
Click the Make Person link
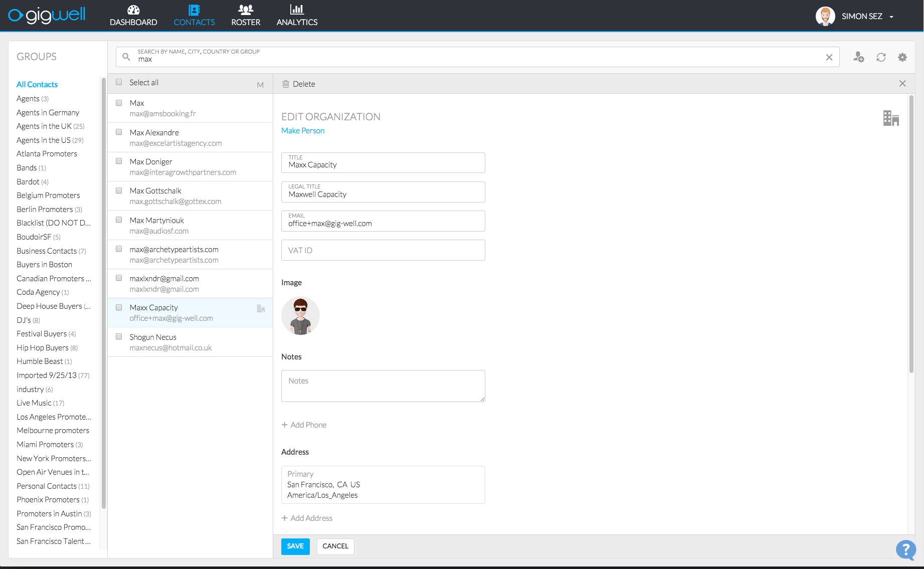(x=302, y=130)
